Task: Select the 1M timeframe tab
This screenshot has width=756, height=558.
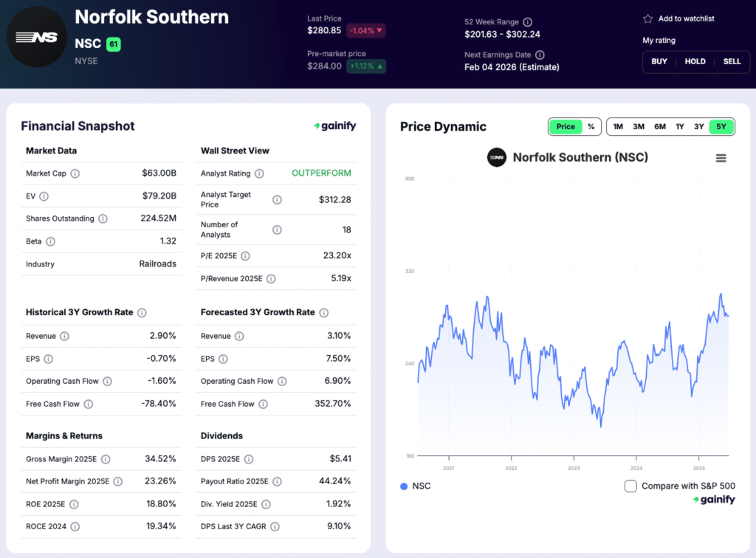Action: 617,126
